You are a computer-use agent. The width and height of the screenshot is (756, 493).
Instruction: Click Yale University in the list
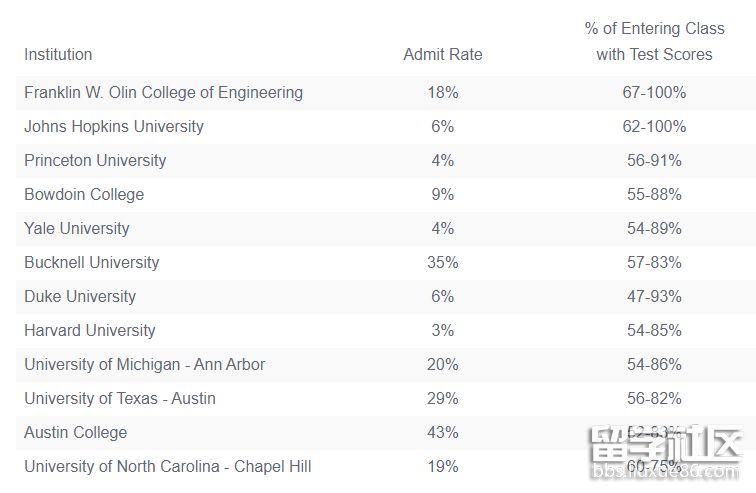77,228
